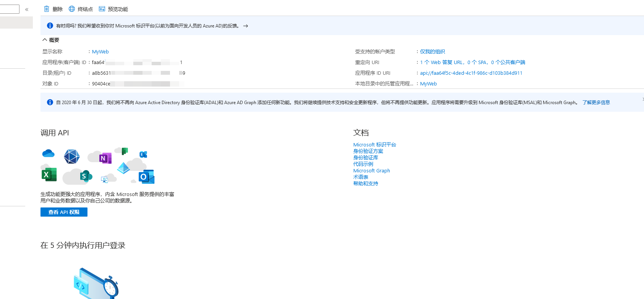Click the Excel icon
This screenshot has width=644, height=299.
pos(49,174)
